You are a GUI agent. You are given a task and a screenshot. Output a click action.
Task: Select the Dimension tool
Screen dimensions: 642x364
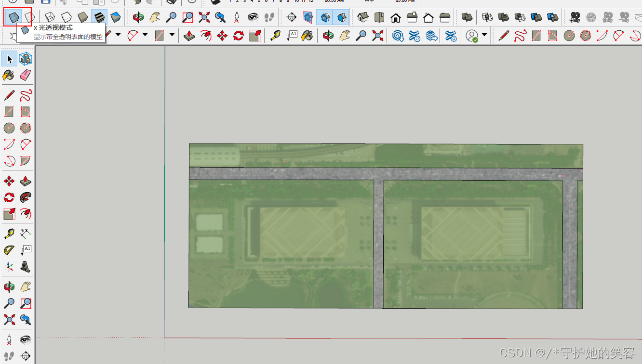26,234
